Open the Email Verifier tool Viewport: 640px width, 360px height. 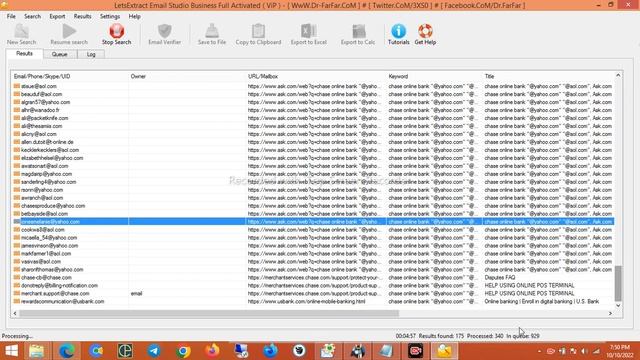click(164, 34)
